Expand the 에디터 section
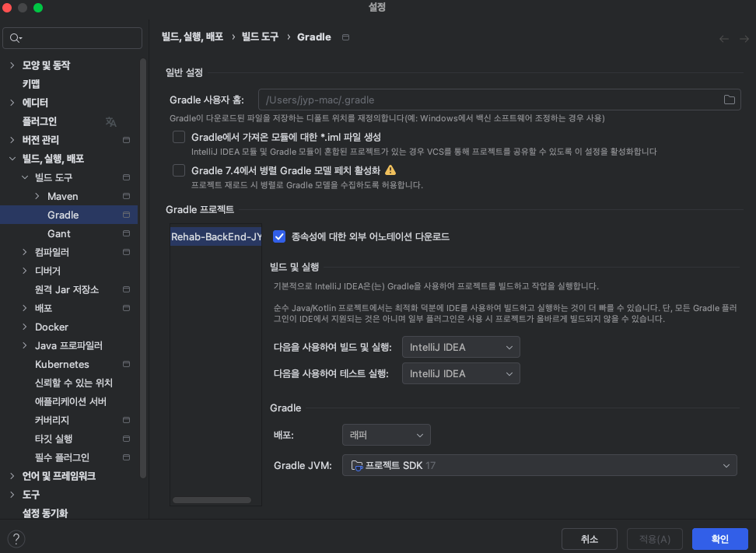756x553 pixels. coord(12,103)
